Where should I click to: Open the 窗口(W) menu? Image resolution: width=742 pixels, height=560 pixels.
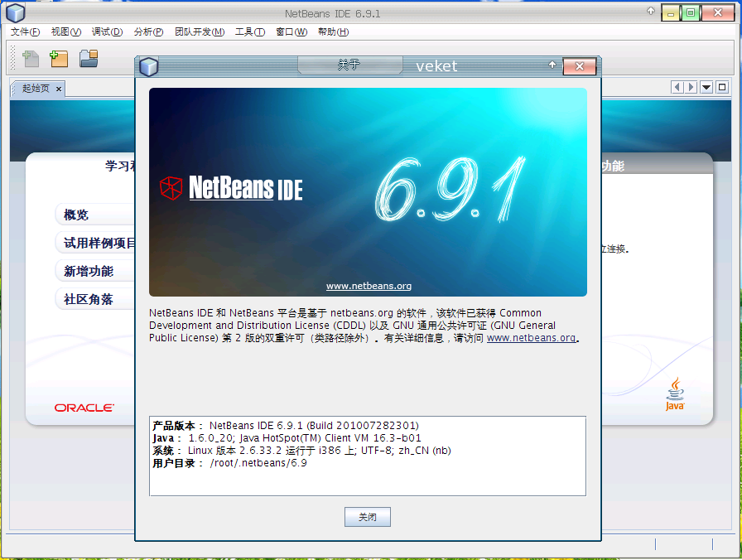click(291, 31)
